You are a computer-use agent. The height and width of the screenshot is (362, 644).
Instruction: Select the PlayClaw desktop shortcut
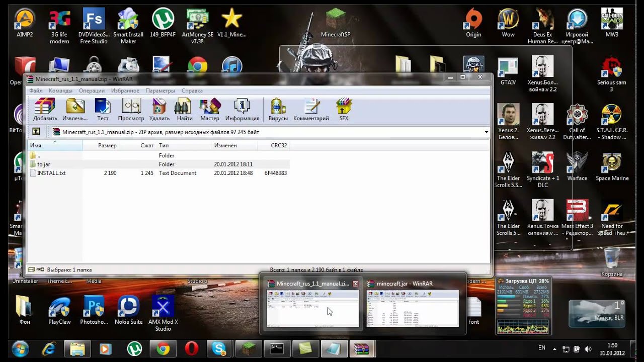click(x=59, y=309)
